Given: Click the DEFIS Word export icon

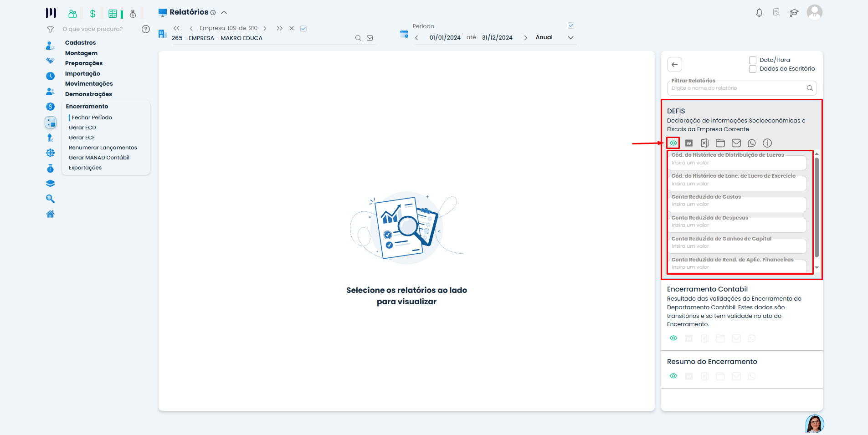Looking at the screenshot, I should [x=689, y=143].
